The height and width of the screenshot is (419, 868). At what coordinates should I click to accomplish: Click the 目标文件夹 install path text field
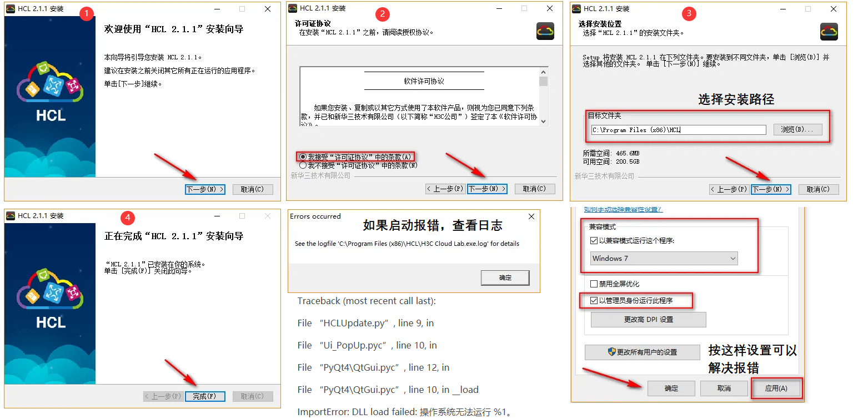(x=678, y=130)
